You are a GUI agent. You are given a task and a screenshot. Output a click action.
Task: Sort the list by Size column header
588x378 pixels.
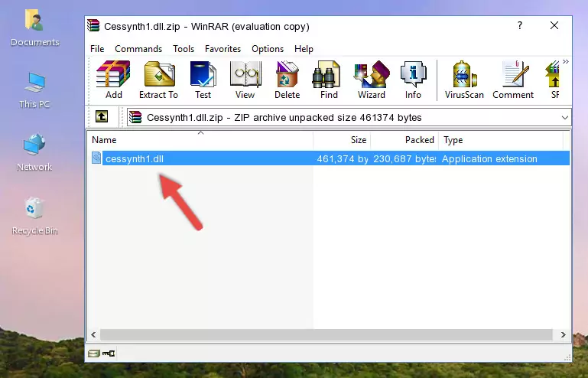(x=342, y=140)
